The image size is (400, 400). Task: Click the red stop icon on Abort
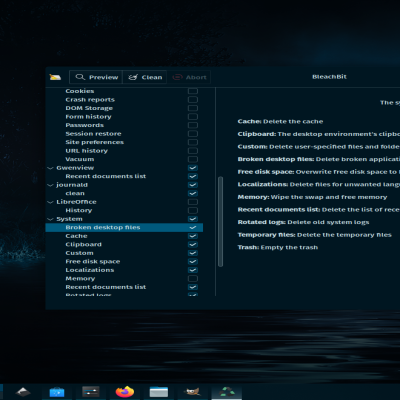click(x=177, y=77)
